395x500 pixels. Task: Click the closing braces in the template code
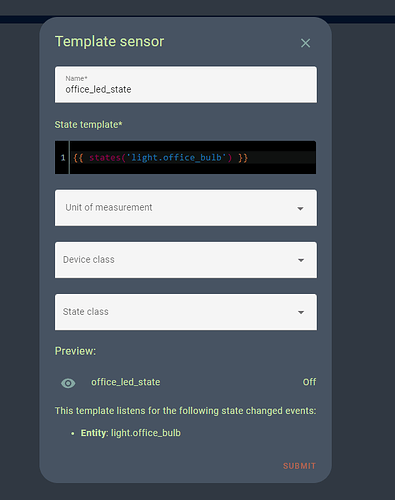(243, 157)
